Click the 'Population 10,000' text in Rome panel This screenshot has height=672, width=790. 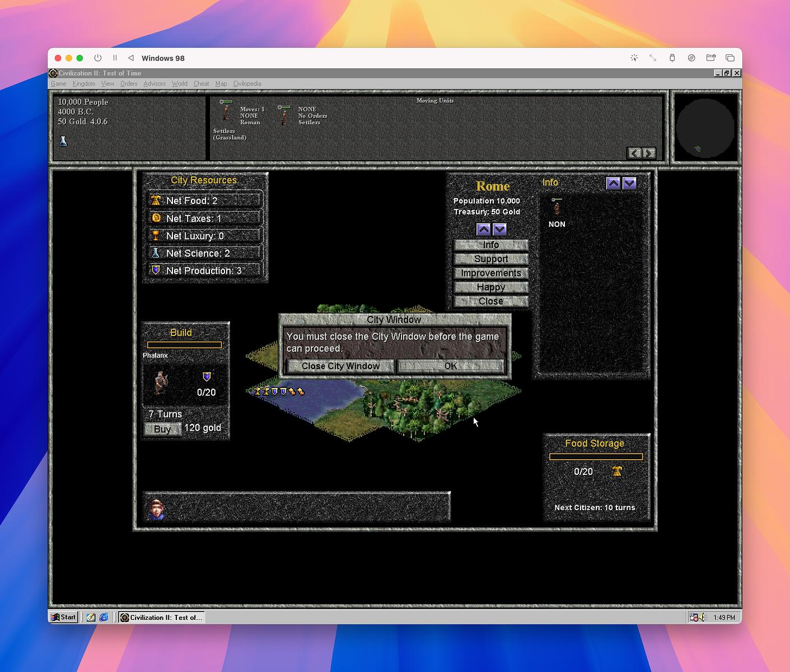487,200
